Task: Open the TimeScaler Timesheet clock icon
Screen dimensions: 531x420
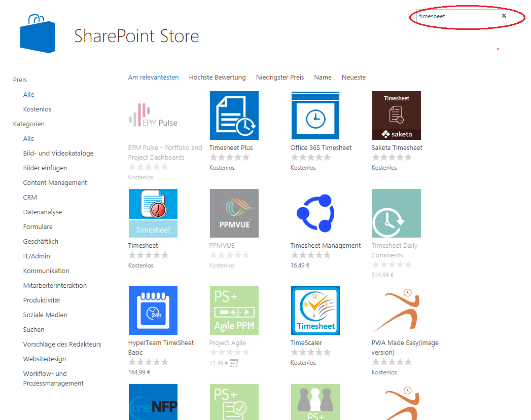Action: pos(315,311)
